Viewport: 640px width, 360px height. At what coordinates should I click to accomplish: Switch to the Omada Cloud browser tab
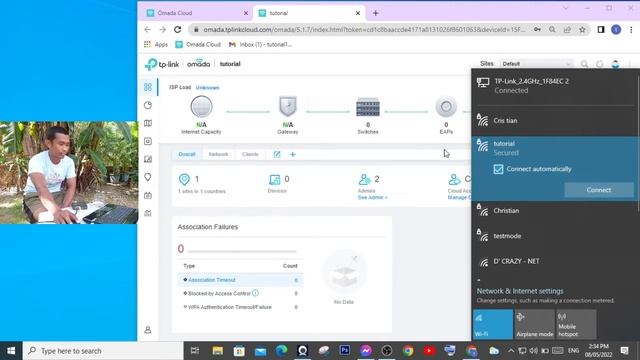[197, 13]
